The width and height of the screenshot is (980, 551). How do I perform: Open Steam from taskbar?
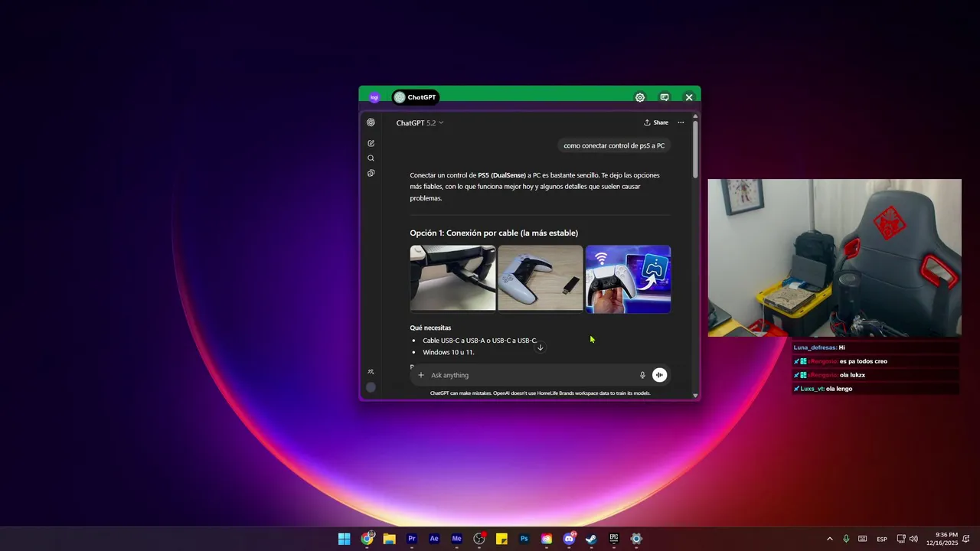(591, 539)
